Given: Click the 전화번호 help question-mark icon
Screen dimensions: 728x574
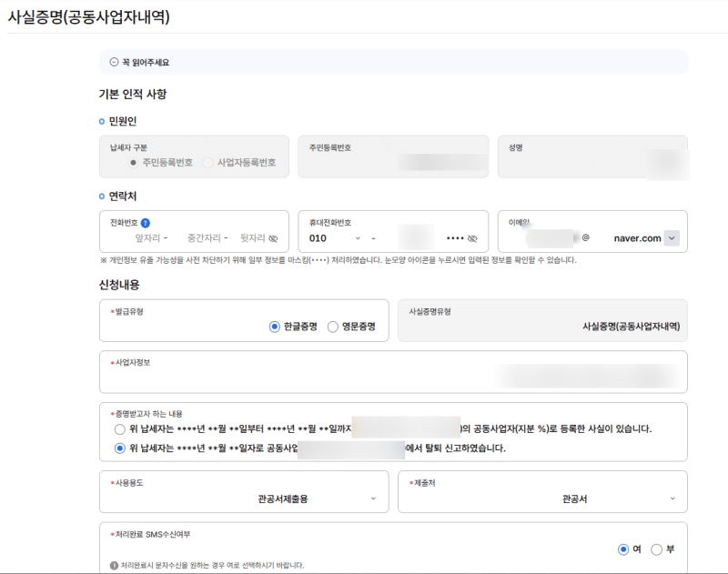Looking at the screenshot, I should [146, 223].
